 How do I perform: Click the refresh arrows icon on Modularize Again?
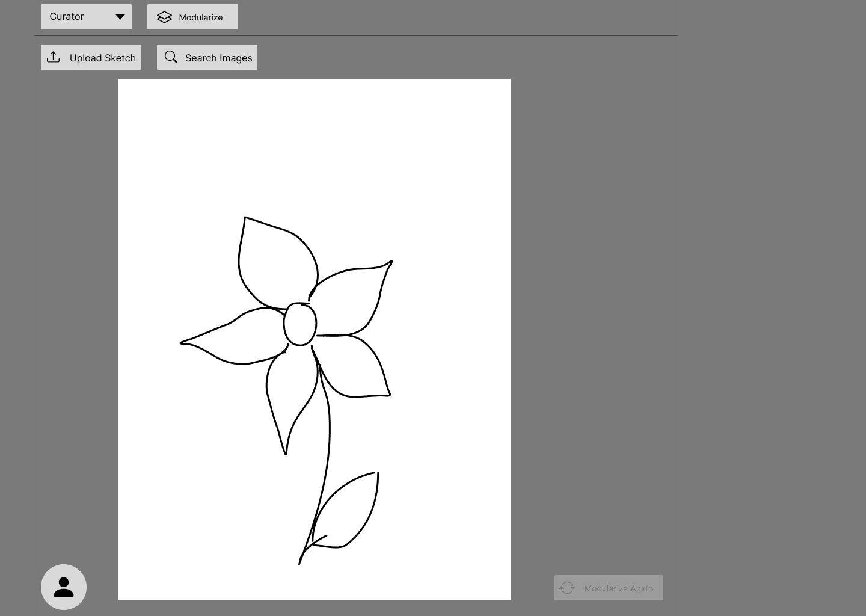tap(567, 588)
